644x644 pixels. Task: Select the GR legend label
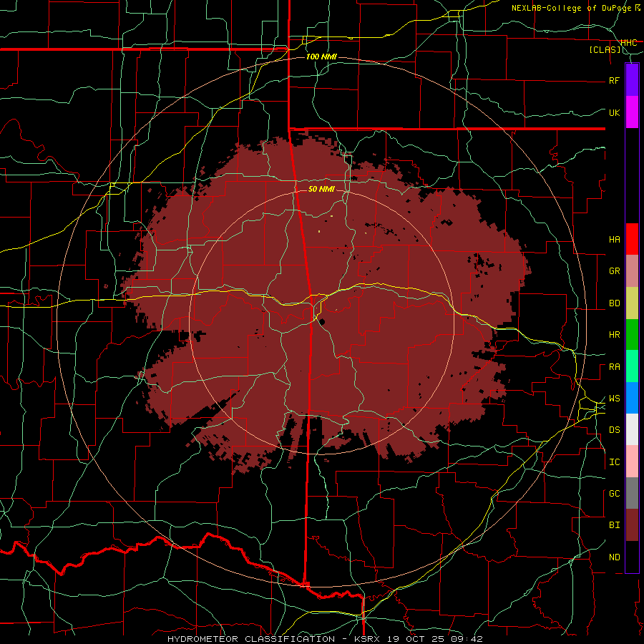click(x=614, y=271)
